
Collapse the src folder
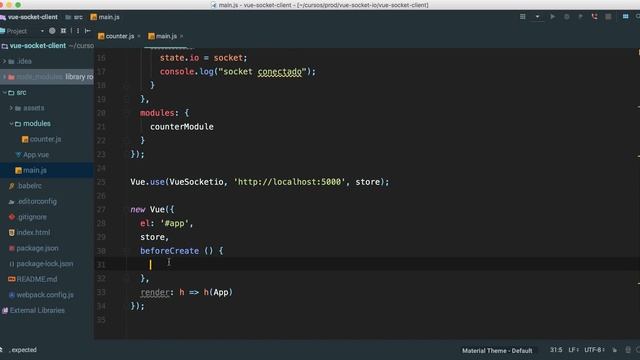click(x=4, y=93)
